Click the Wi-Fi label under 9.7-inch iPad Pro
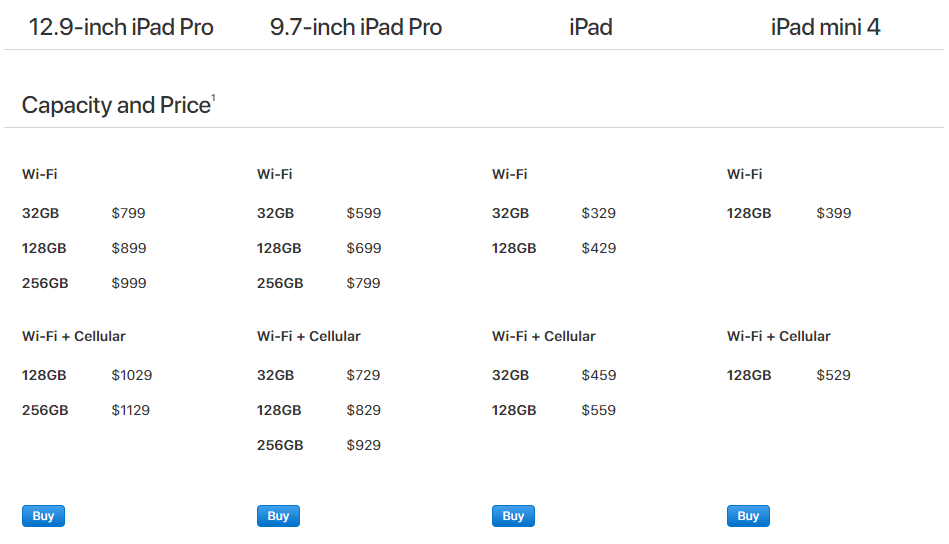Screen dimensions: 949x544 click(x=275, y=174)
